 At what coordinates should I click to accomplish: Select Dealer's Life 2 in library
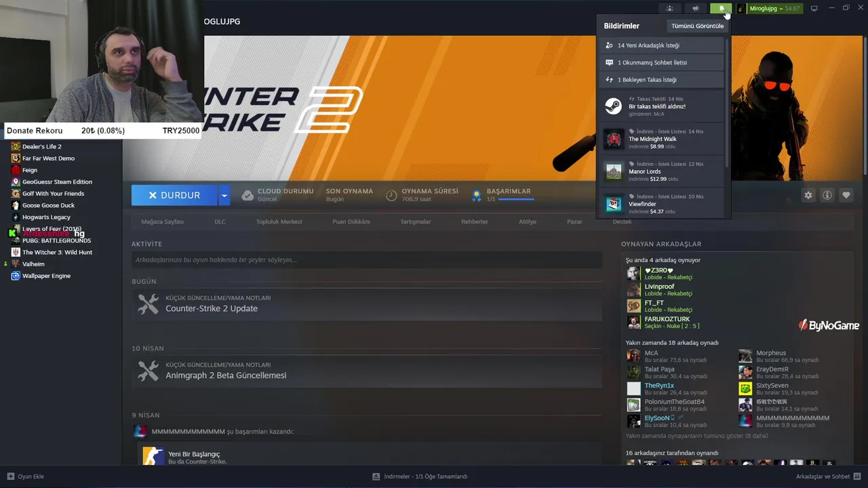[x=42, y=146]
